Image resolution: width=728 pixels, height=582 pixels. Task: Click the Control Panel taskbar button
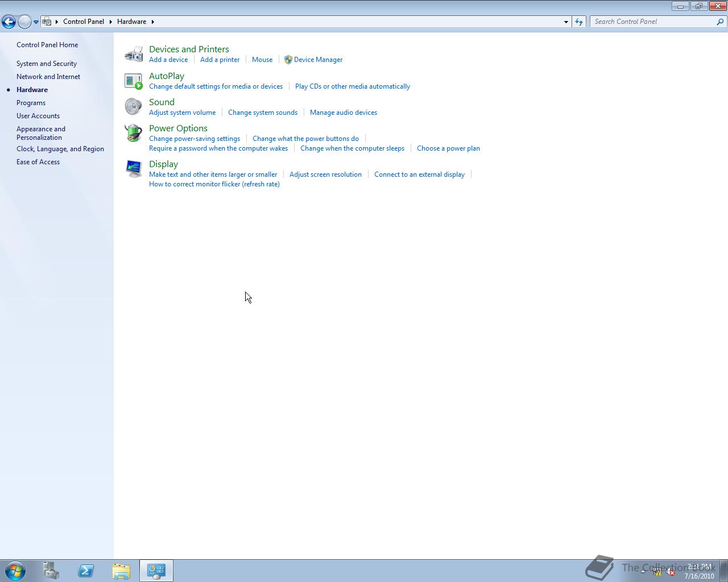click(156, 571)
